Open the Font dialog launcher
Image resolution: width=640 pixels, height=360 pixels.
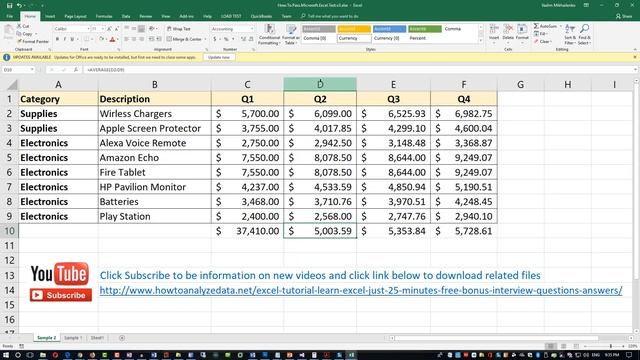point(119,49)
